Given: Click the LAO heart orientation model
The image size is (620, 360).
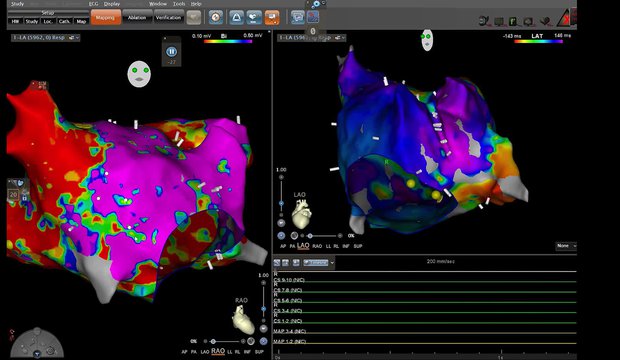Looking at the screenshot, I should click(301, 214).
